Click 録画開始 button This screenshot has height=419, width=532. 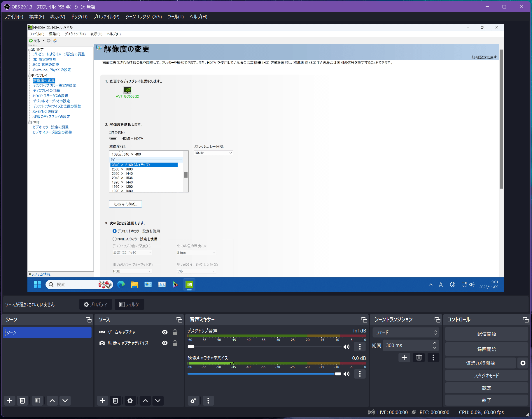487,349
